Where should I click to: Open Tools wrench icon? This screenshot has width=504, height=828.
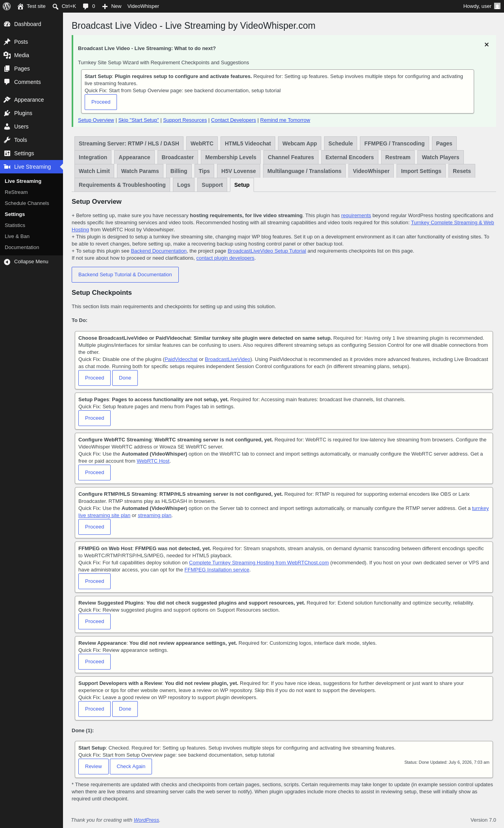point(7,140)
